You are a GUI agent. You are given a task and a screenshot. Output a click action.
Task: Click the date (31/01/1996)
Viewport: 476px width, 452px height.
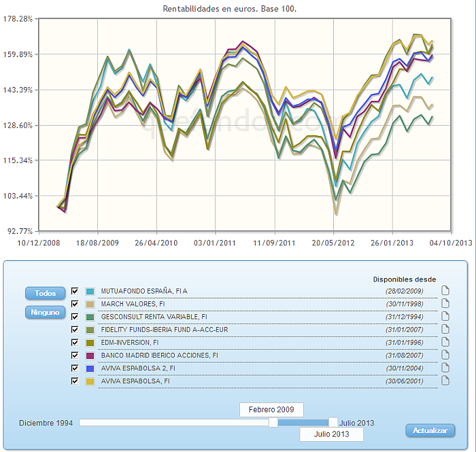click(405, 343)
